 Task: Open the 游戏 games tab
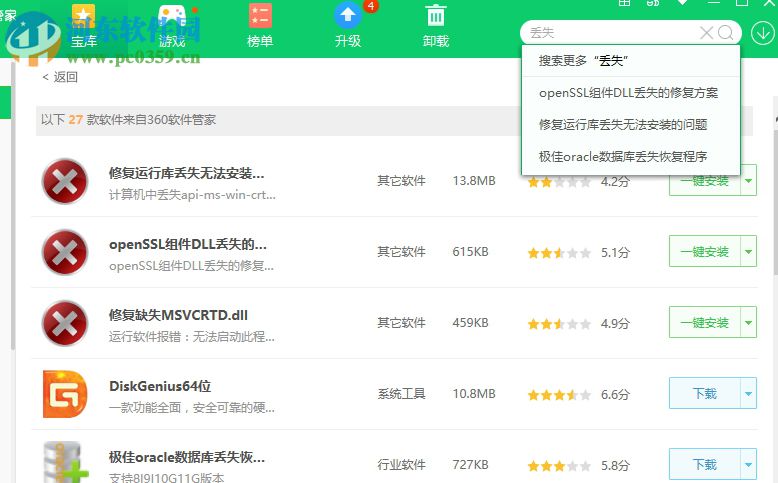[172, 26]
